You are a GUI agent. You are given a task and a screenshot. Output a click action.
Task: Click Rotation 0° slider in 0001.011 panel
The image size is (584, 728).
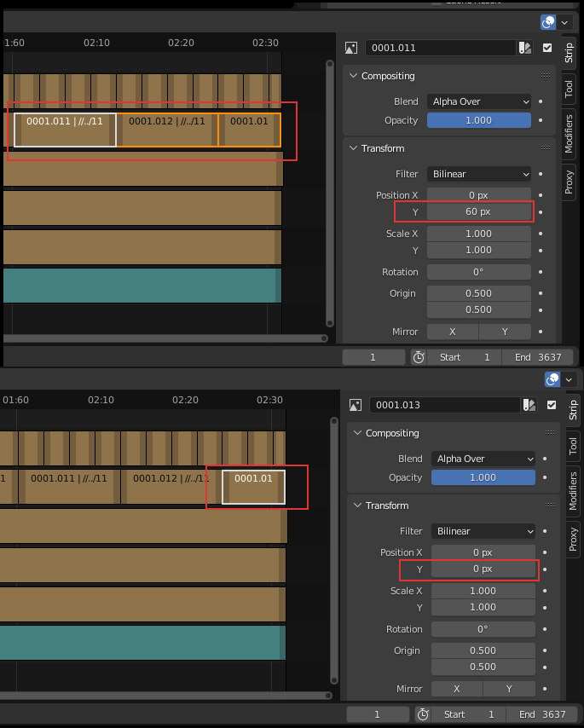(x=478, y=272)
